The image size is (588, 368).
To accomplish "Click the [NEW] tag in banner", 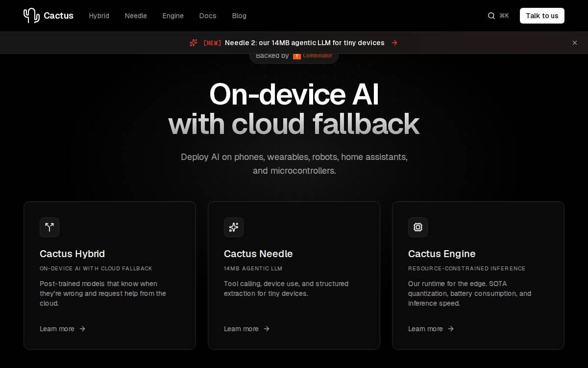I will pos(212,43).
